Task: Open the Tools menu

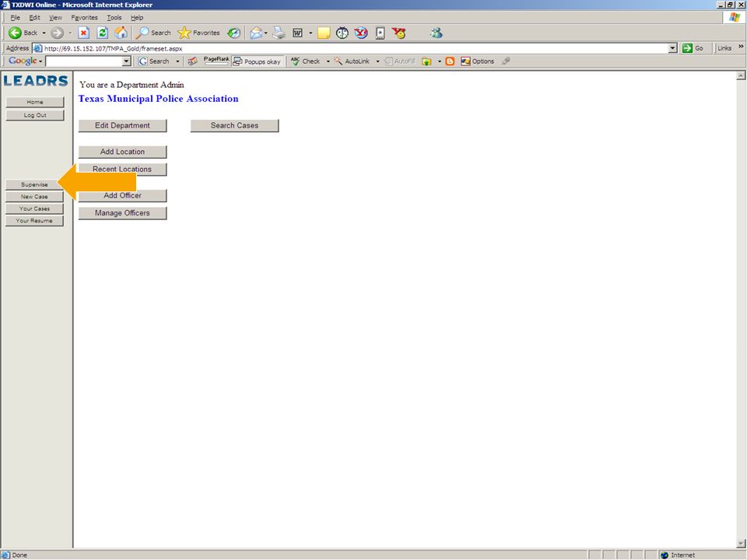Action: tap(114, 18)
